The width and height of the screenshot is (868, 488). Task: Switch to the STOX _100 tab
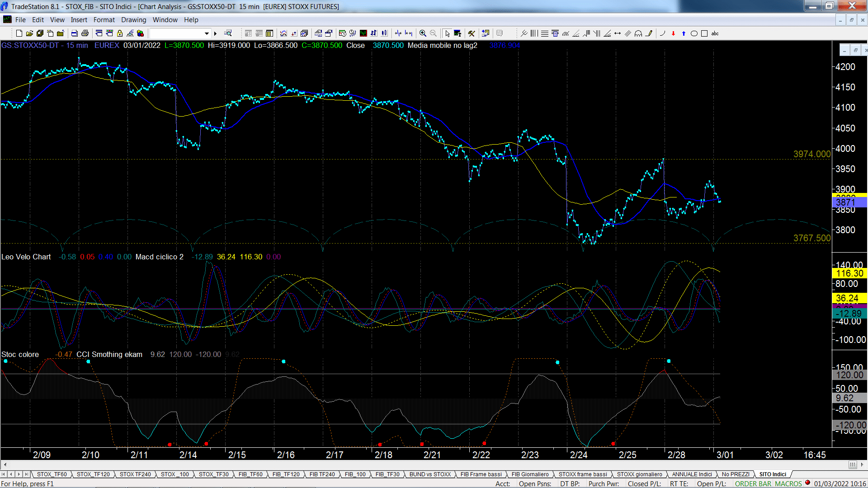click(175, 474)
